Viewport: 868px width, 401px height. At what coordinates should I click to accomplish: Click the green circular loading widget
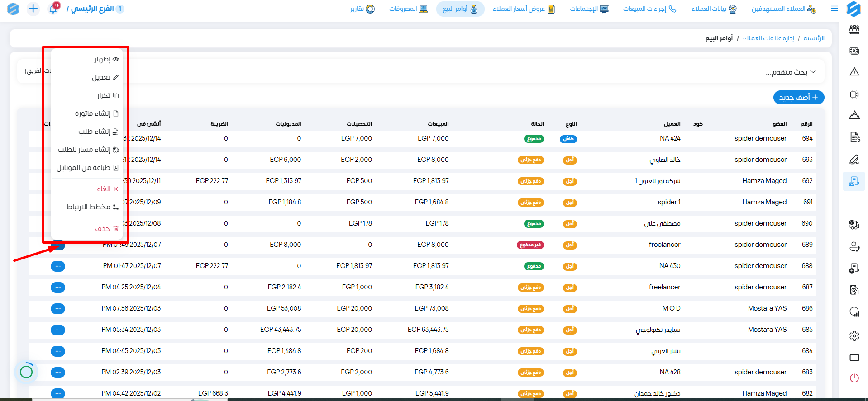26,372
